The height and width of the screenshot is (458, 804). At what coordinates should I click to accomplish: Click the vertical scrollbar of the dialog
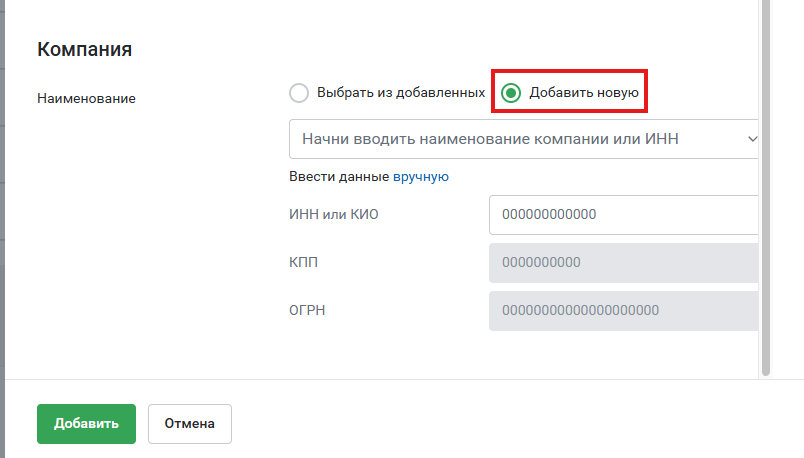(766, 188)
